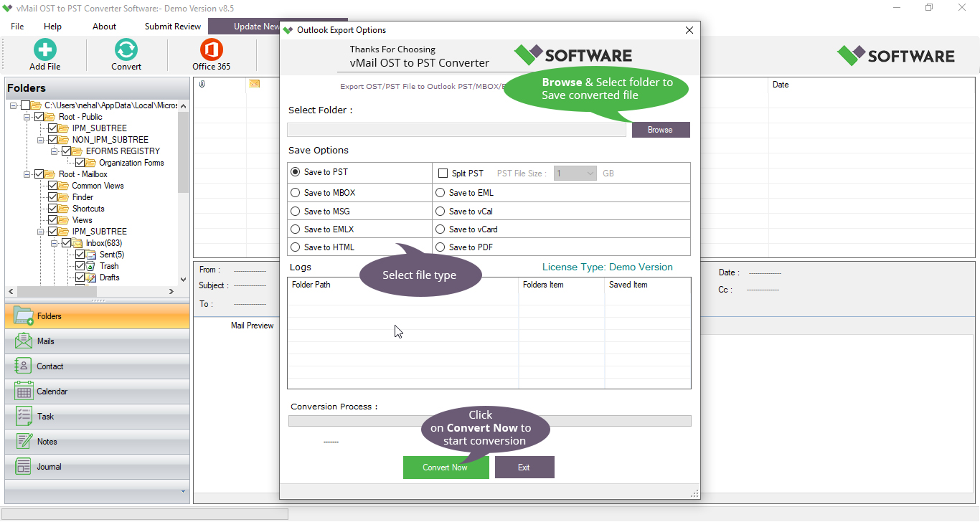Open the Office 365 toolbar icon
980x522 pixels.
[x=212, y=49]
